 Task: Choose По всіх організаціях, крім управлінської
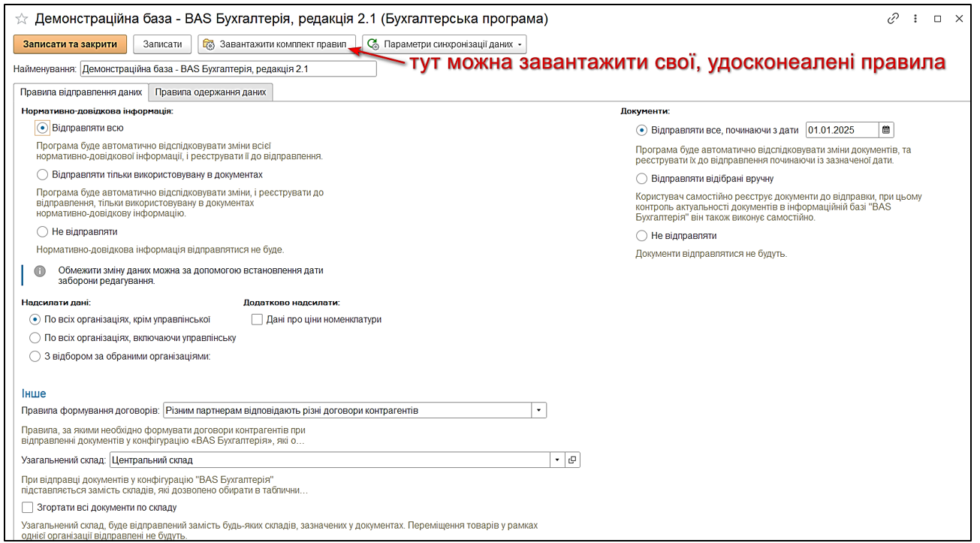35,319
